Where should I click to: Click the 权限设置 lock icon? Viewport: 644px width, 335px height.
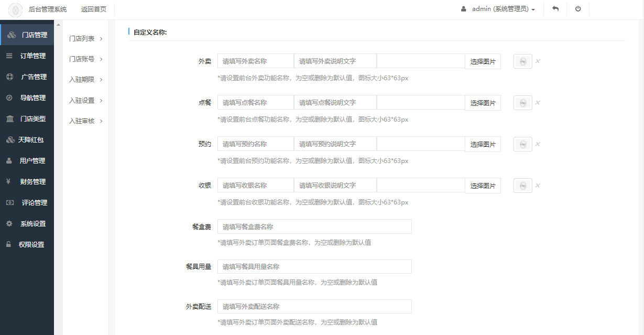pos(8,244)
